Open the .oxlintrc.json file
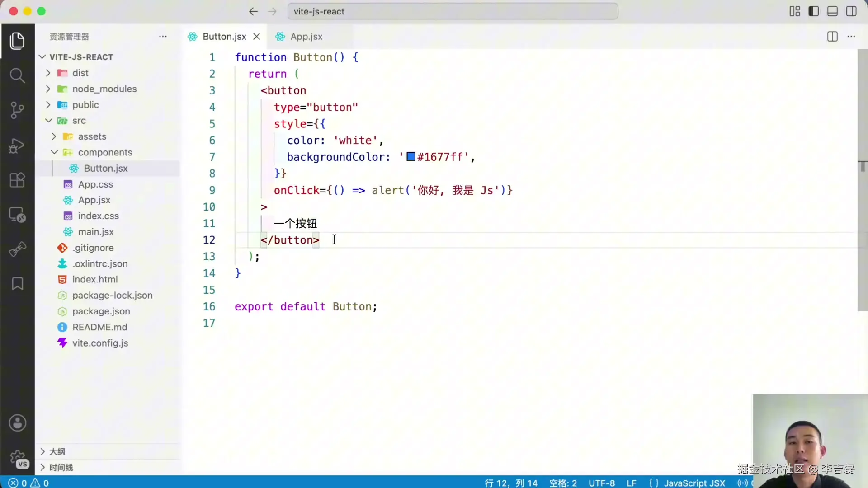 (108, 263)
